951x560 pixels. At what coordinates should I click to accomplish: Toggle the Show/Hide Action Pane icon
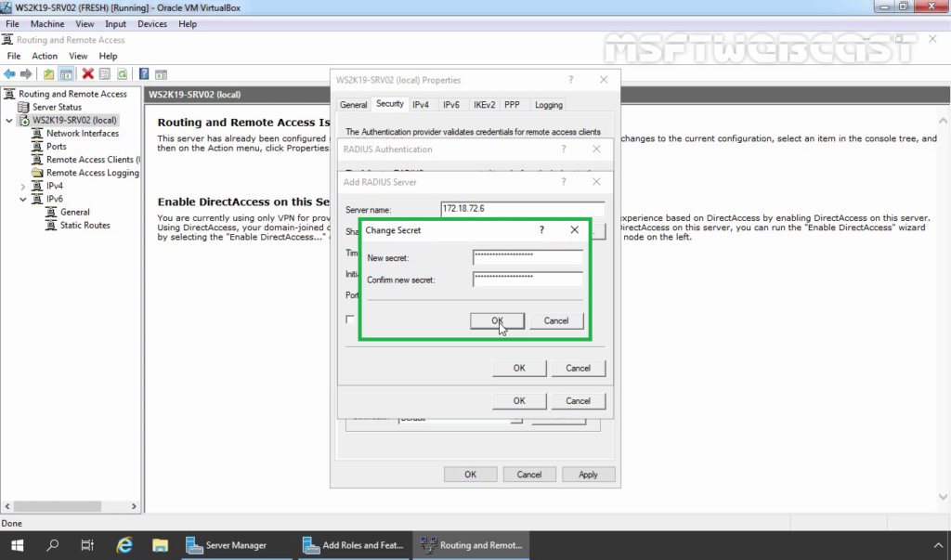click(162, 74)
